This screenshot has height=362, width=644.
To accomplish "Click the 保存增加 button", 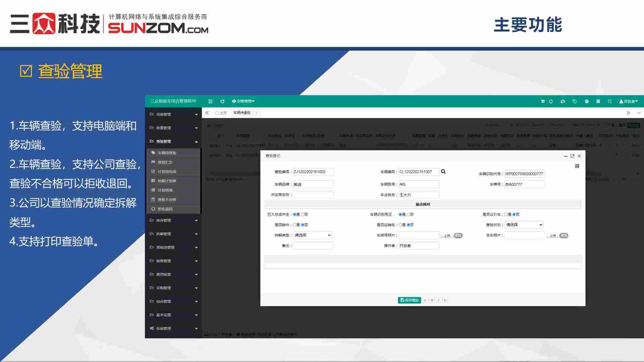I will pyautogui.click(x=409, y=300).
